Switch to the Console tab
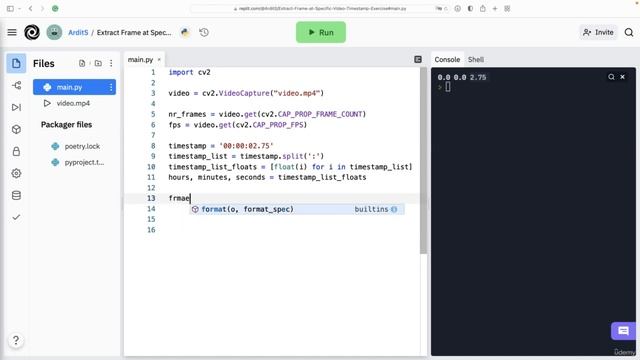Viewport: 640px width, 360px height. pos(447,60)
